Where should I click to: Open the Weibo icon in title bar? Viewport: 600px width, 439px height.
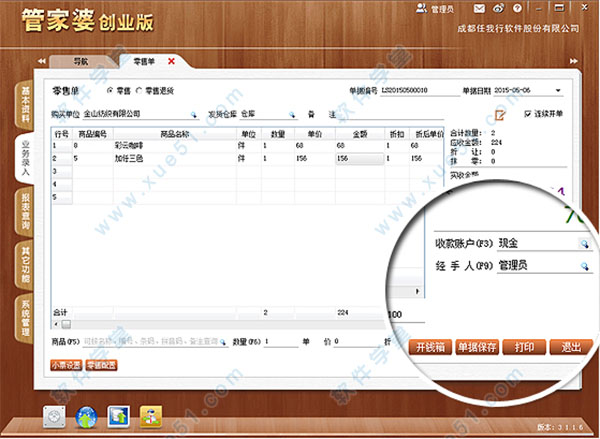click(x=499, y=8)
